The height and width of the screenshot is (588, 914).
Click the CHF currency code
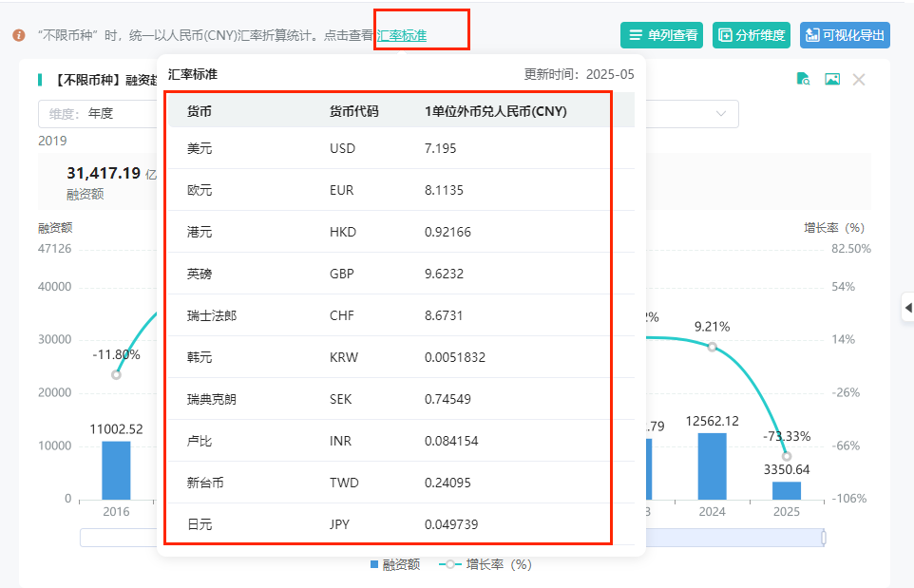tap(342, 316)
